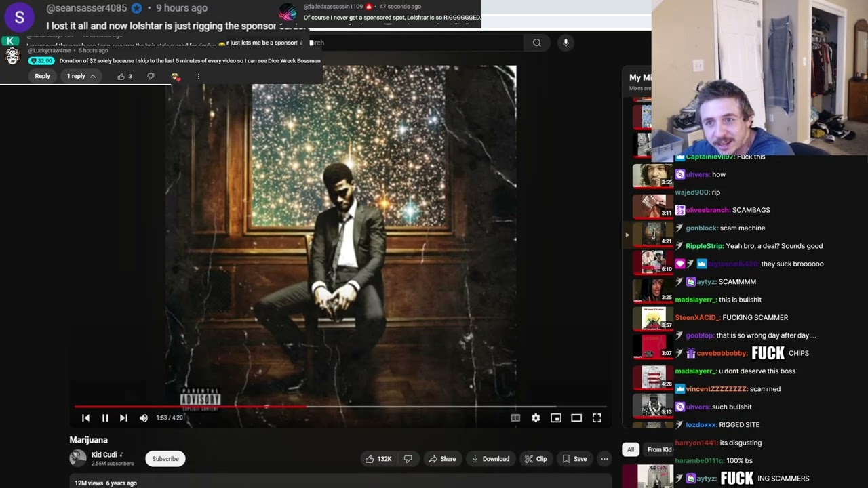Toggle closed captions on the player

point(515,418)
